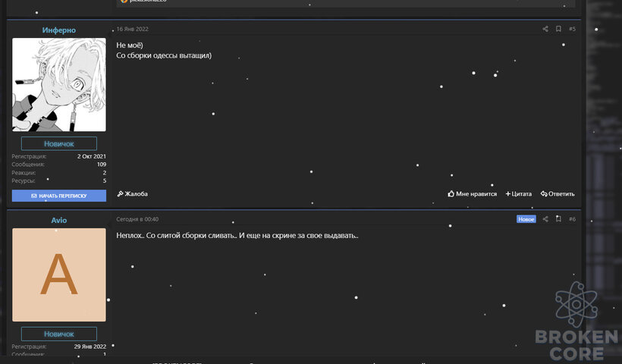
Task: Click the Новое label on post #6
Action: click(526, 219)
